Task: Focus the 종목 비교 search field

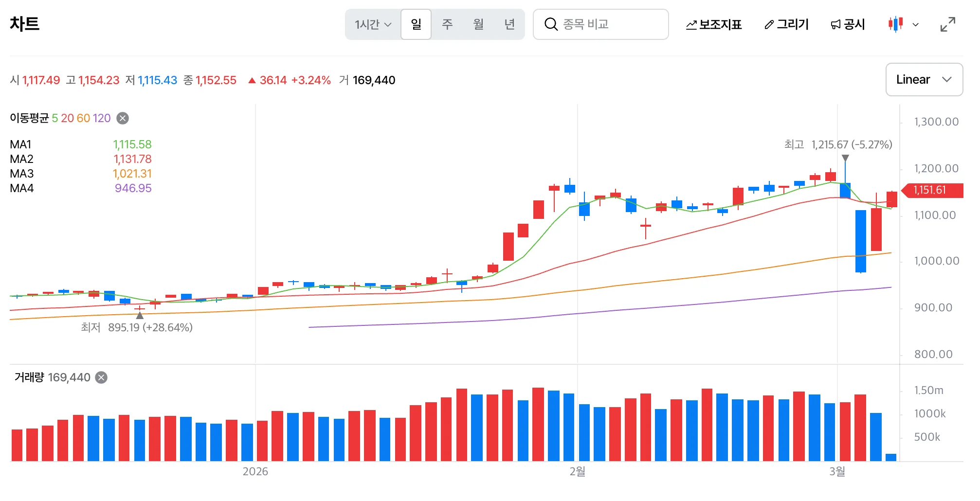Action: pos(601,24)
